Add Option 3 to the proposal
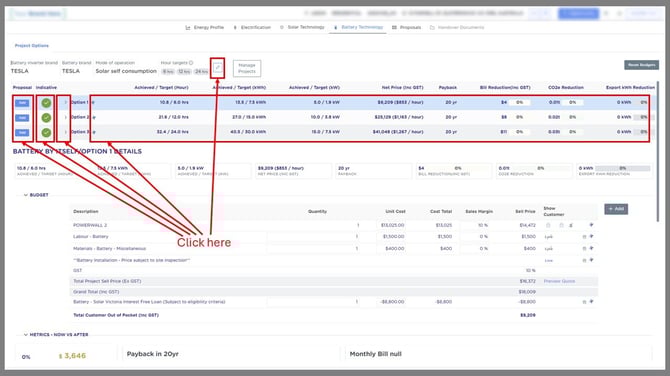The width and height of the screenshot is (670, 376). pos(22,132)
